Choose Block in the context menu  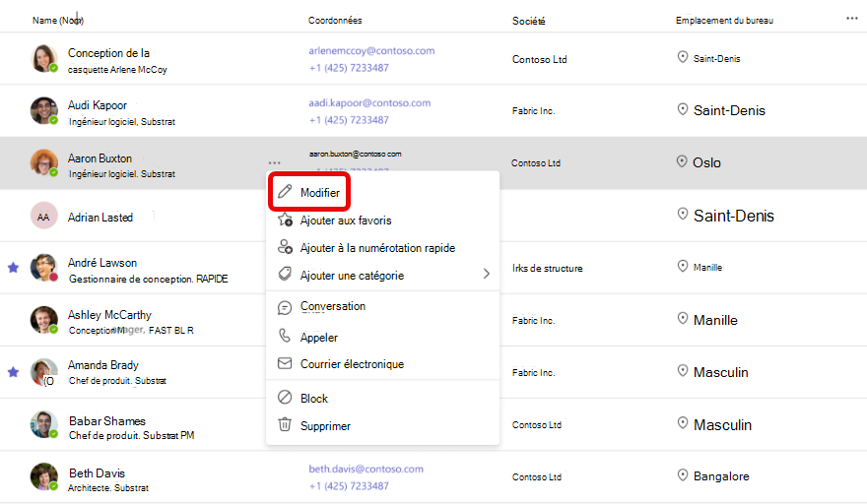[382, 399]
